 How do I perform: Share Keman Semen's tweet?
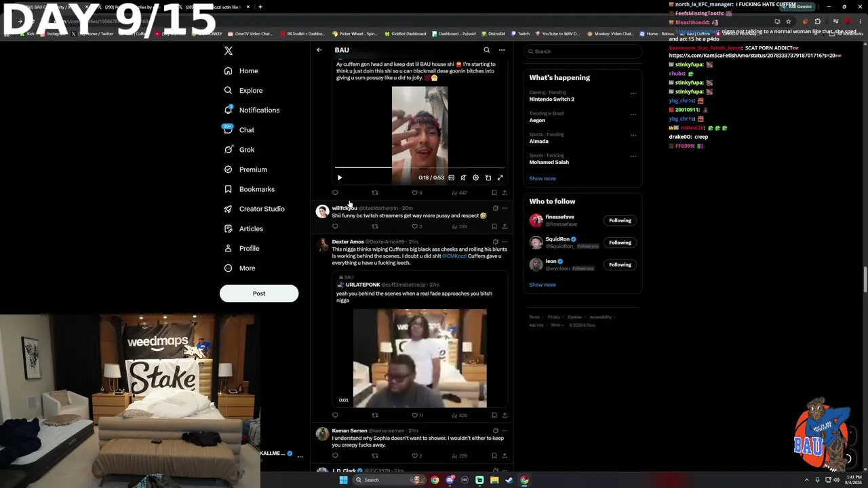[504, 455]
